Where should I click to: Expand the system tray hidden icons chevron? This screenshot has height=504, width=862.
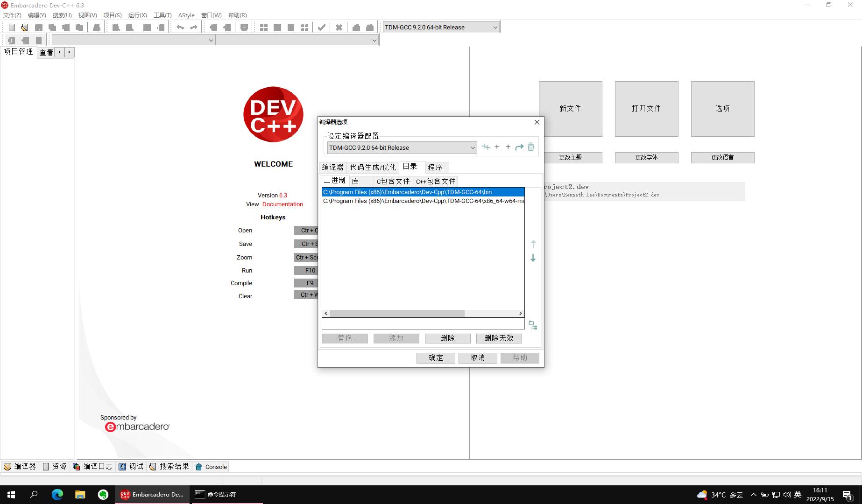(x=753, y=495)
